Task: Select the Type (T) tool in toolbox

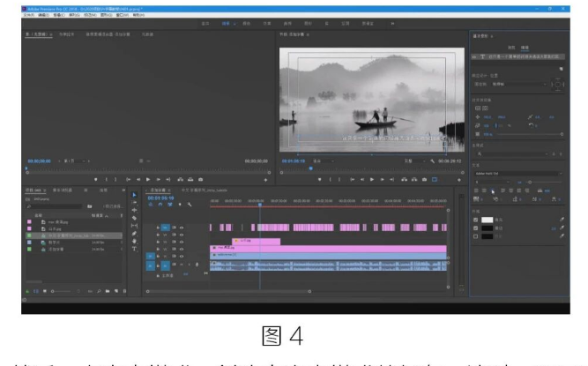Action: 134,250
